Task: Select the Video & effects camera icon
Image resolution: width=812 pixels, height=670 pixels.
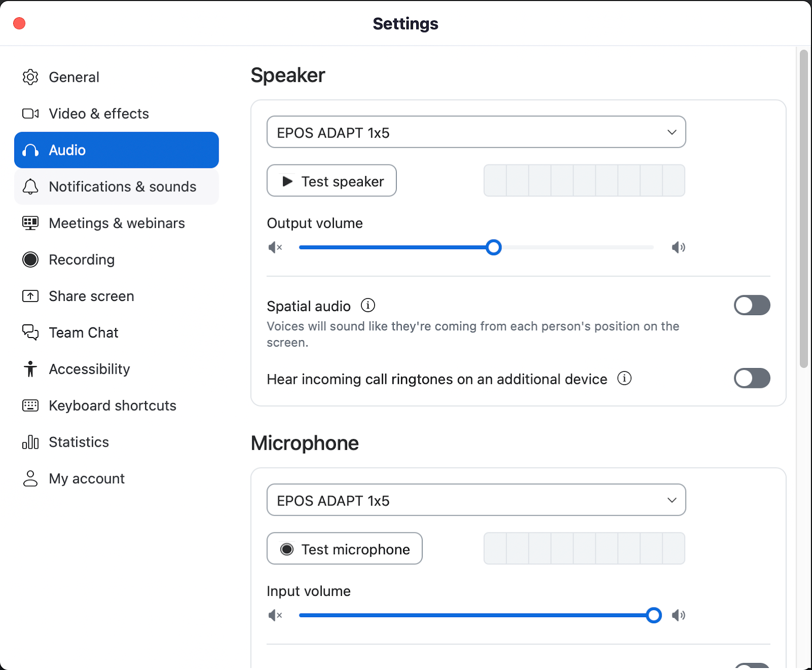Action: pos(30,114)
